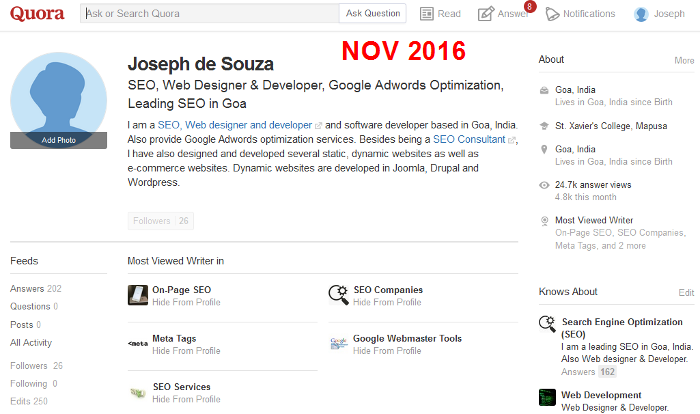The width and height of the screenshot is (700, 414).
Task: Follow the SEO Consultant link
Action: [469, 139]
